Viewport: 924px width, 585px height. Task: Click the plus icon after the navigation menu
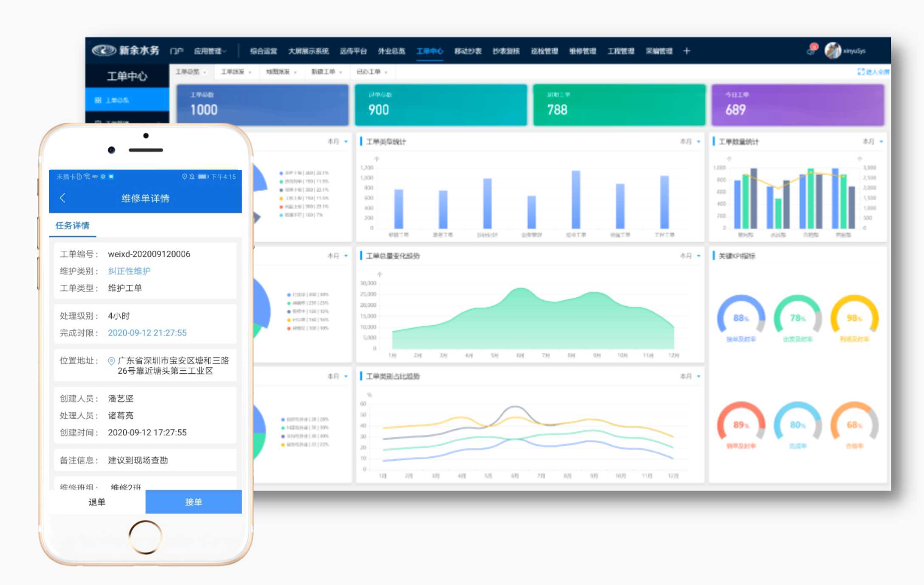tap(687, 51)
